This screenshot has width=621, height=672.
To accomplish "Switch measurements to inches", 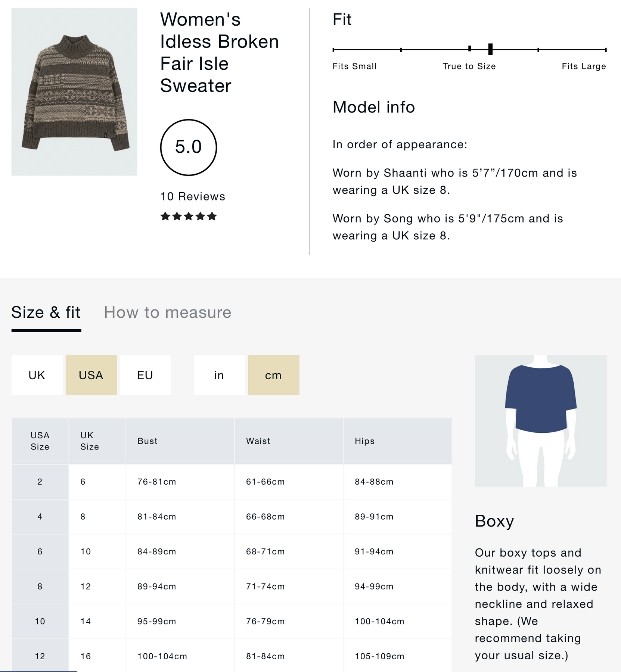I will tap(219, 375).
